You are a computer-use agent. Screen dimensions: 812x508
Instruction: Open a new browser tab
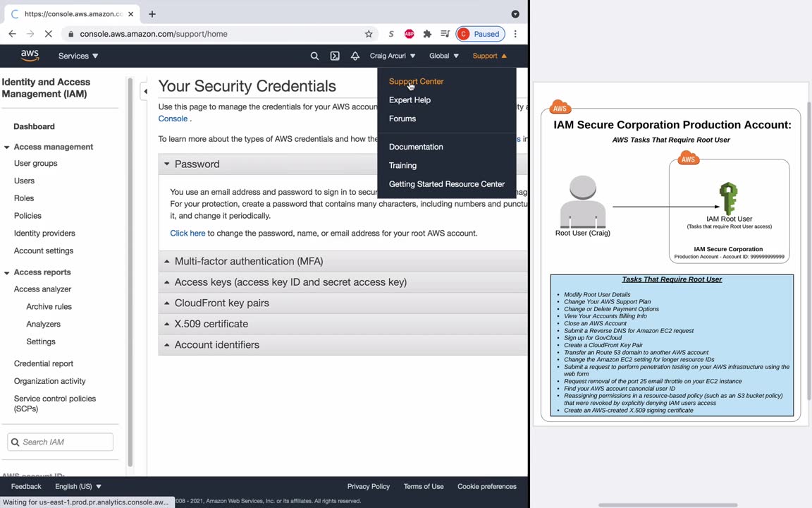(x=152, y=14)
